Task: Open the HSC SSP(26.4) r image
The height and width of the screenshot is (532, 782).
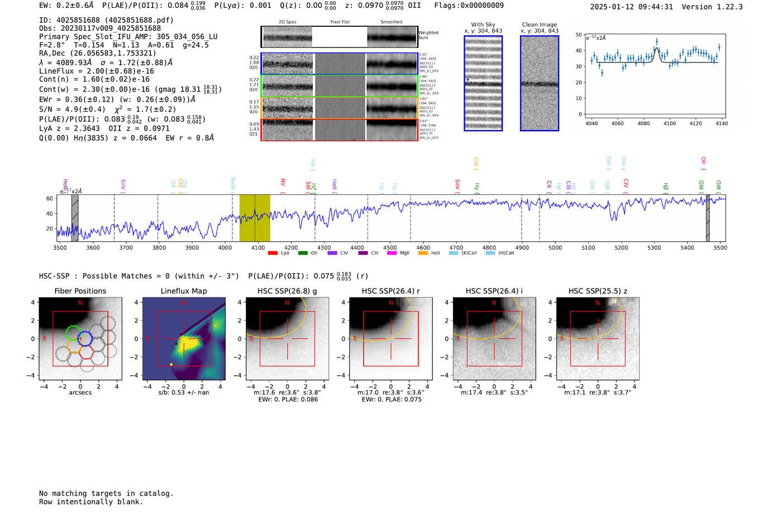Action: pyautogui.click(x=391, y=339)
